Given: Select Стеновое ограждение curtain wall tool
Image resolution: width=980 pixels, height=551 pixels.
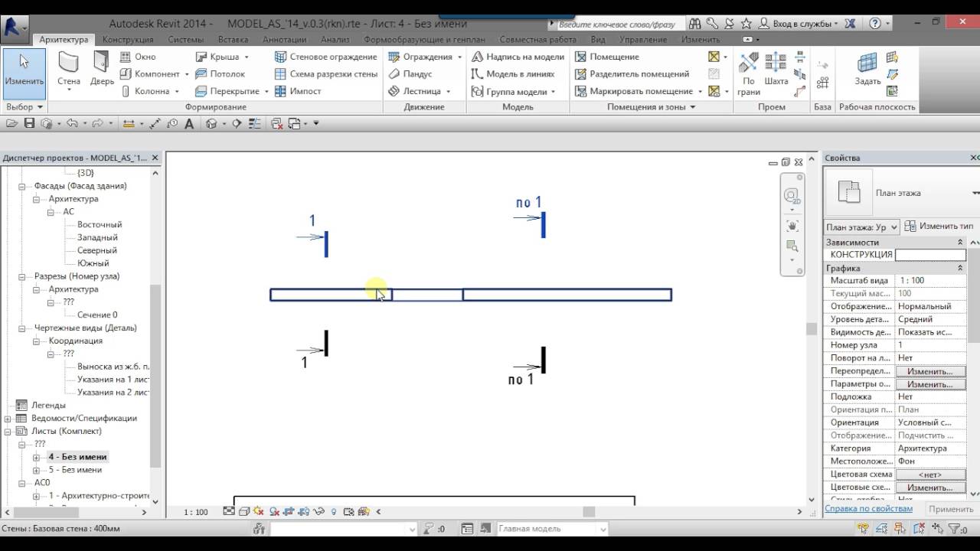Looking at the screenshot, I should tap(325, 57).
